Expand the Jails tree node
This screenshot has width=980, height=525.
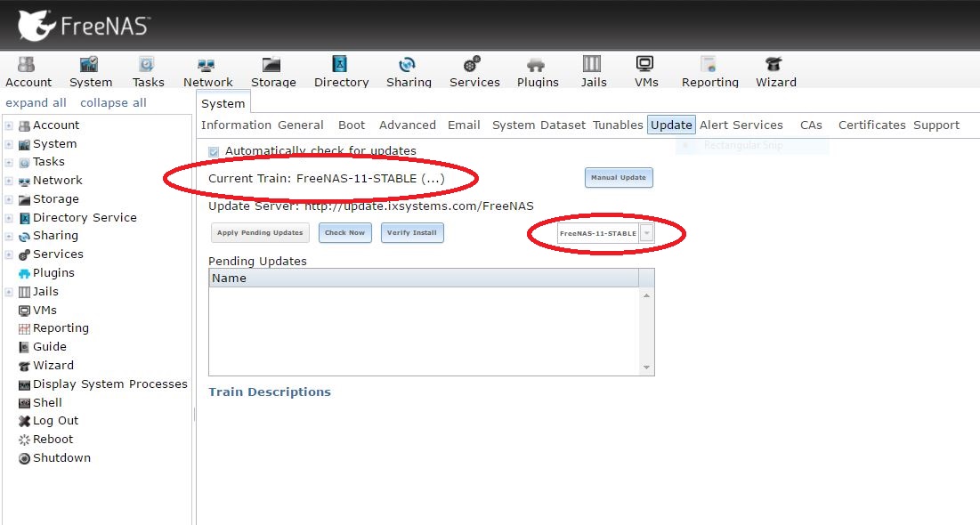click(9, 292)
